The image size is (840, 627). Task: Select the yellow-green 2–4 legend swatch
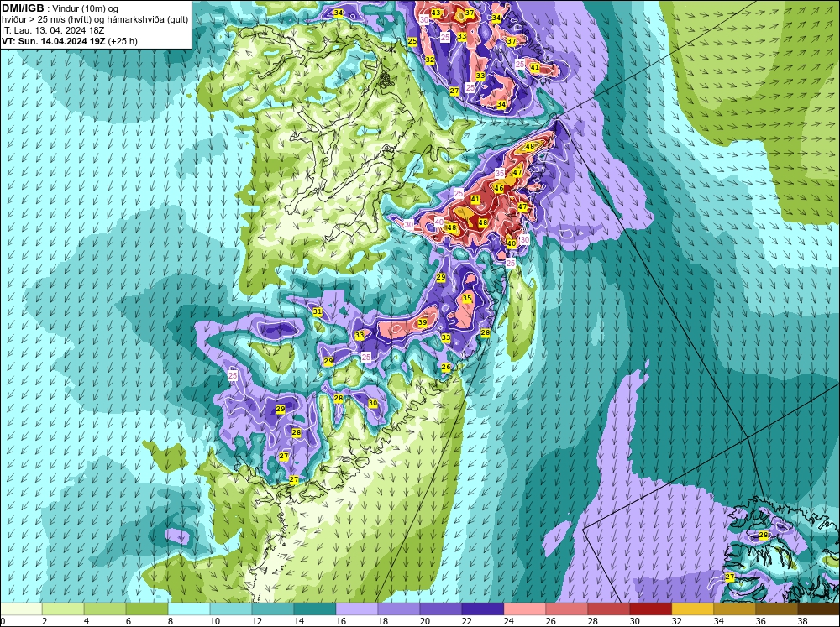[63, 609]
